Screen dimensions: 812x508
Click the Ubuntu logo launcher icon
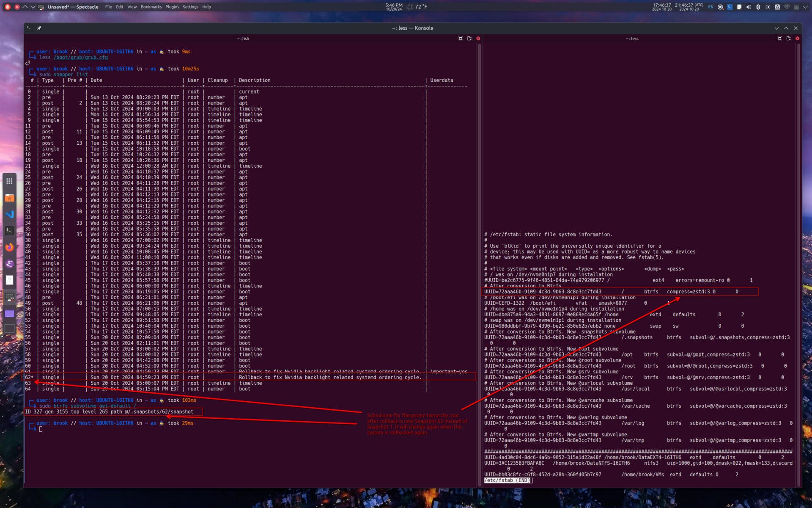[7, 7]
